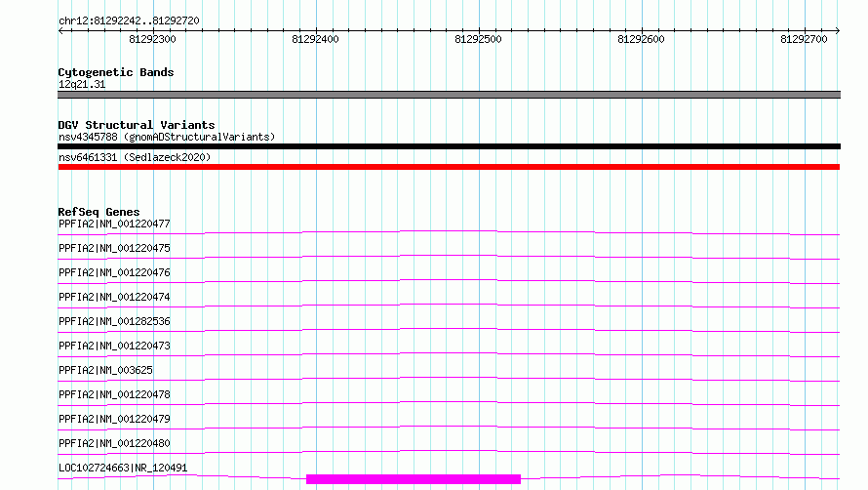Click the intron line of PPFIA2|NM_001220477
This screenshot has width=868, height=490.
tap(449, 231)
